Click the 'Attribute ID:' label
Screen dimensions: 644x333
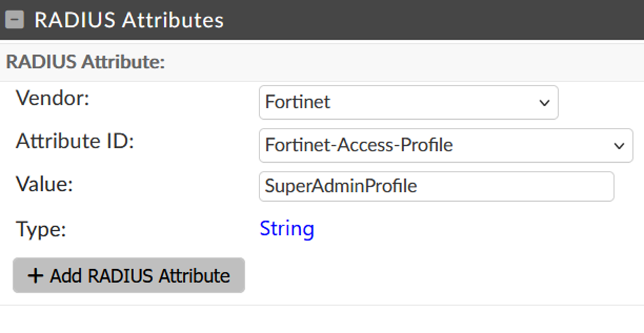coord(75,141)
